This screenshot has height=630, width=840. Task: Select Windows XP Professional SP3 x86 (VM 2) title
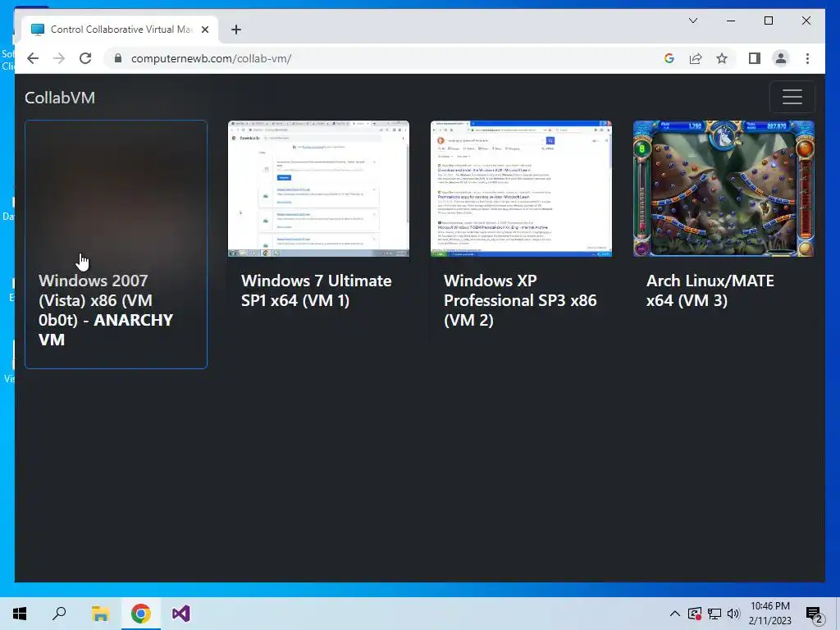pos(520,300)
